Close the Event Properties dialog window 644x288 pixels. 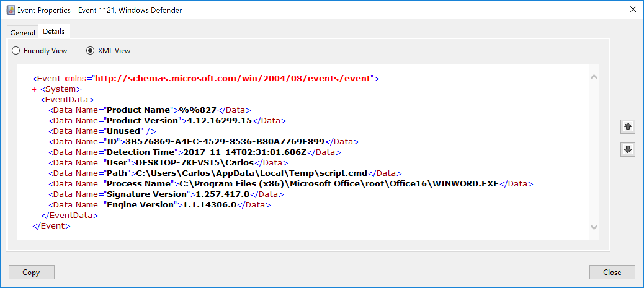click(x=633, y=10)
